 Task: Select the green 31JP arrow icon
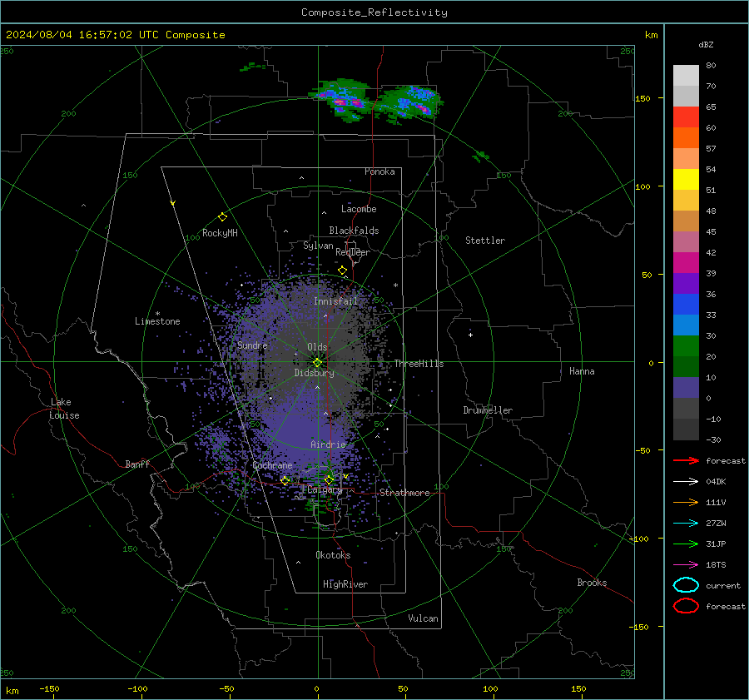pyautogui.click(x=686, y=544)
